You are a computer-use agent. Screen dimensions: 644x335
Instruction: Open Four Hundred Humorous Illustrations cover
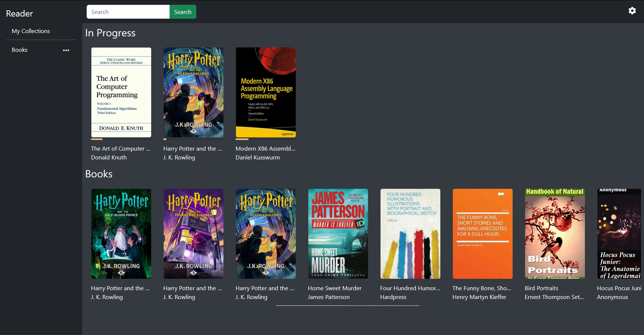(x=410, y=234)
